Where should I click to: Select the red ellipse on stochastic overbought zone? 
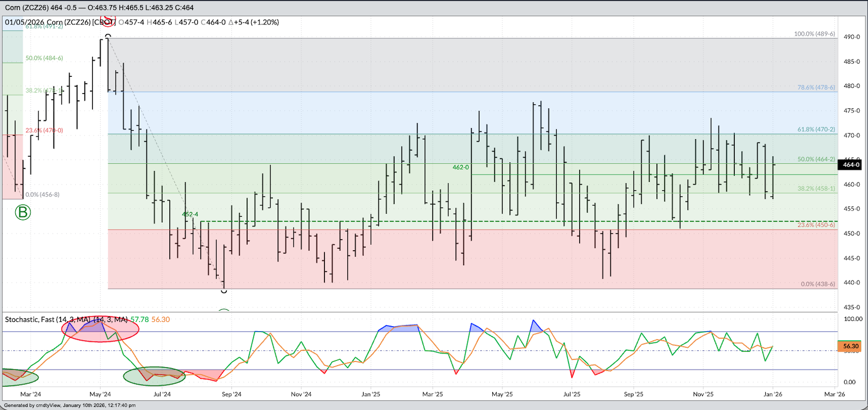pyautogui.click(x=100, y=331)
